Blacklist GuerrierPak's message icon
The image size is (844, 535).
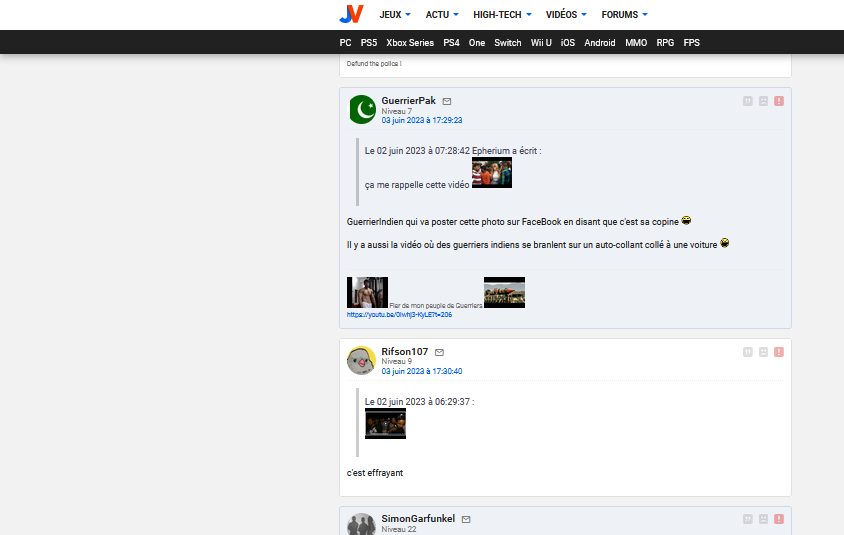[763, 101]
